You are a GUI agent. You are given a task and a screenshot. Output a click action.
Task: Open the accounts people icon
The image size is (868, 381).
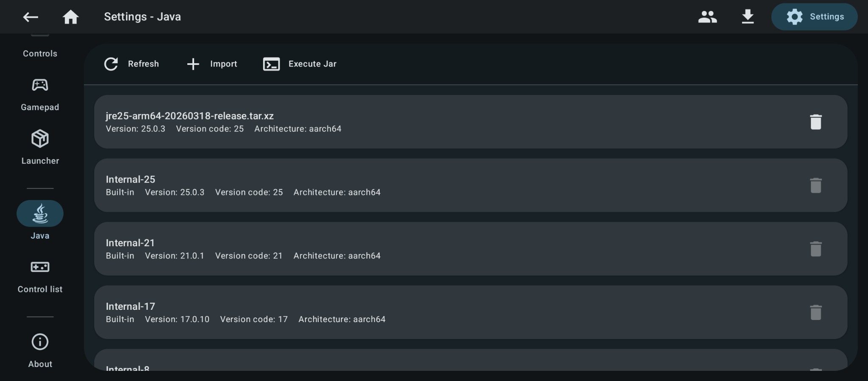pos(707,17)
